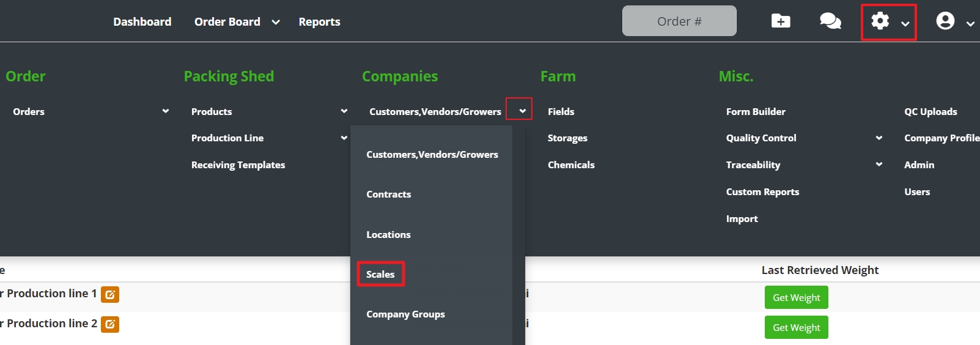
Task: Get Weight for Production line 2
Action: tap(796, 328)
